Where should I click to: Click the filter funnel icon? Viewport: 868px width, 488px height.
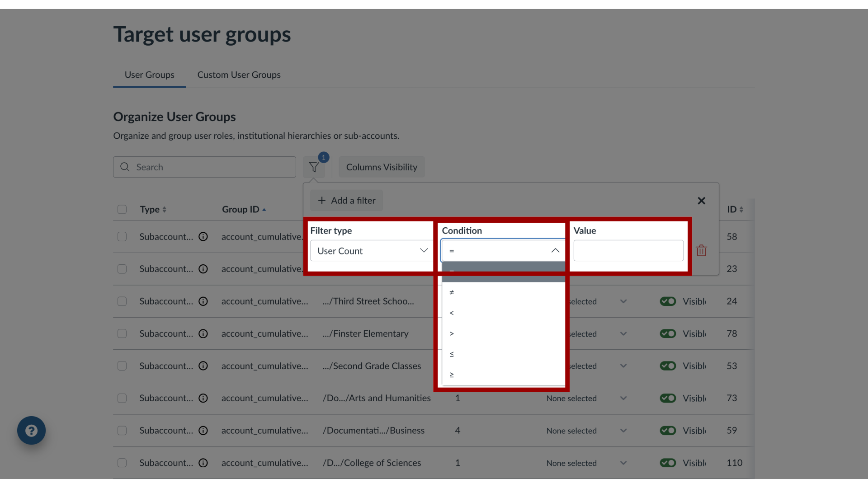point(314,167)
